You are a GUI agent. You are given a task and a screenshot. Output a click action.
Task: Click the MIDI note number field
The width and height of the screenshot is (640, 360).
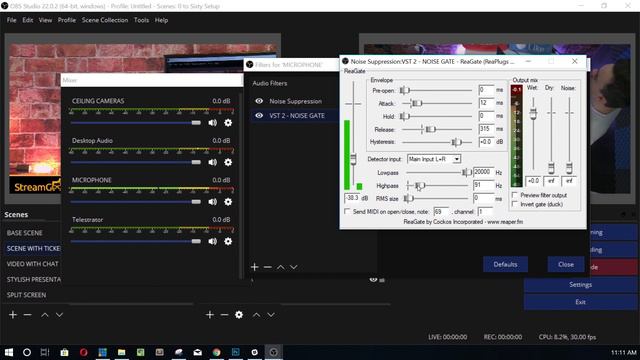click(x=441, y=211)
